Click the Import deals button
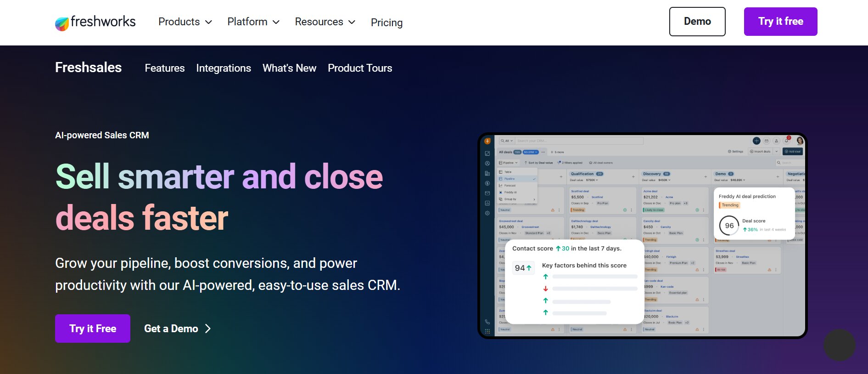The width and height of the screenshot is (868, 374). point(760,151)
